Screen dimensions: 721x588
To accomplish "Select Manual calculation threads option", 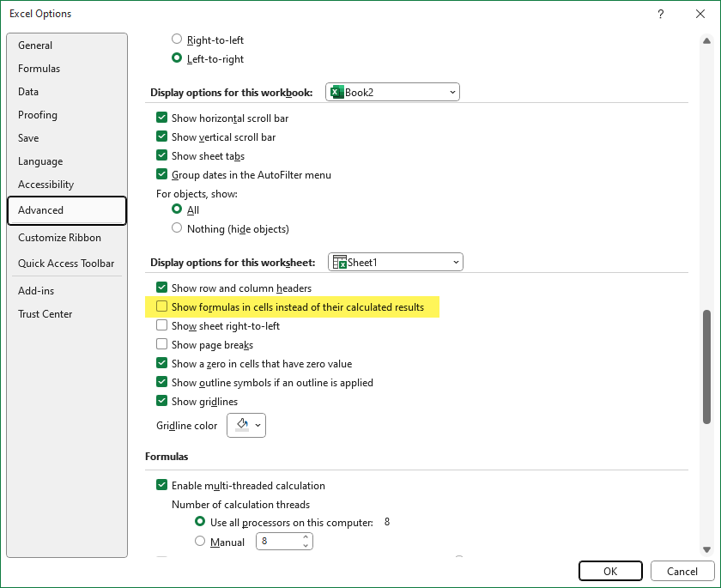I will [200, 542].
